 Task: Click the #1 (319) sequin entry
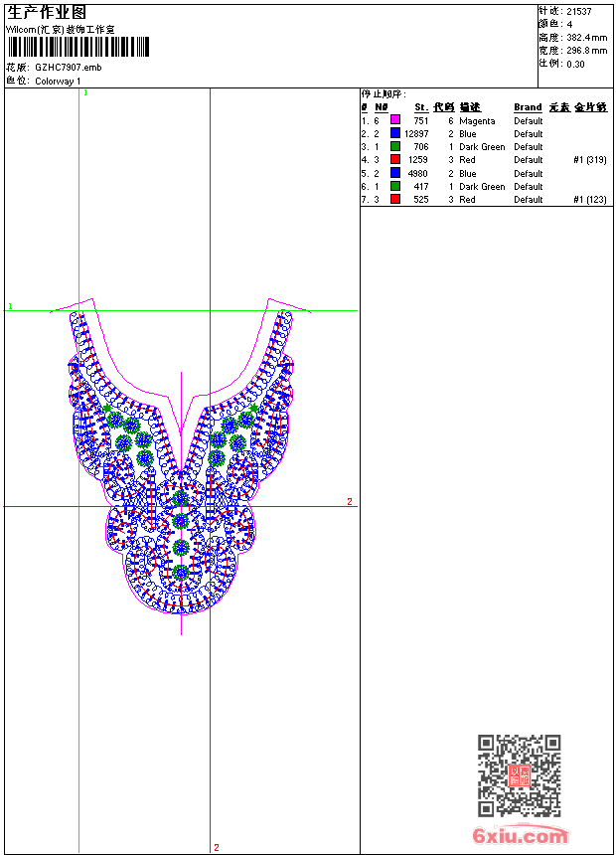(589, 160)
